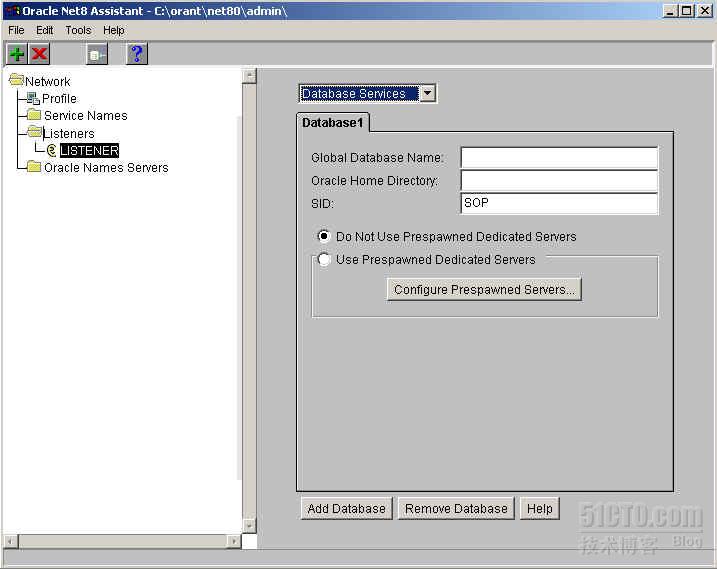
Task: Click Configure Prespawned Servers button
Action: pos(484,289)
